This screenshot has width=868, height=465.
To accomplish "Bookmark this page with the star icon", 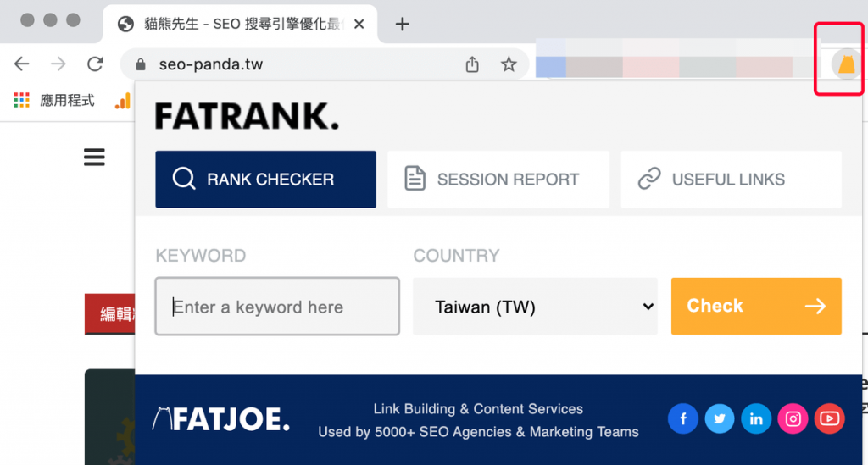I will 509,64.
